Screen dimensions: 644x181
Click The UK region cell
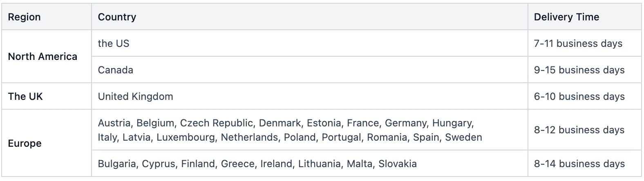tap(25, 97)
